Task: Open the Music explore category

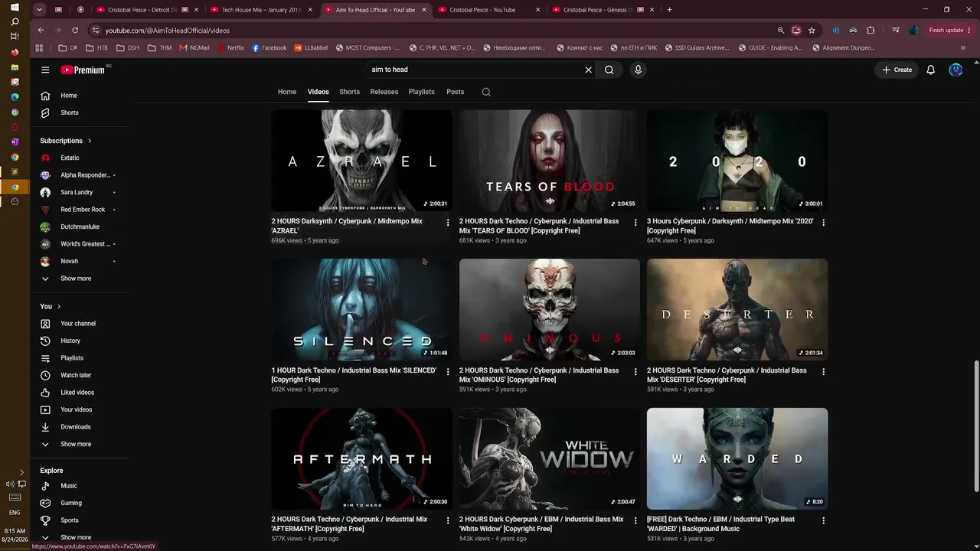Action: (69, 486)
